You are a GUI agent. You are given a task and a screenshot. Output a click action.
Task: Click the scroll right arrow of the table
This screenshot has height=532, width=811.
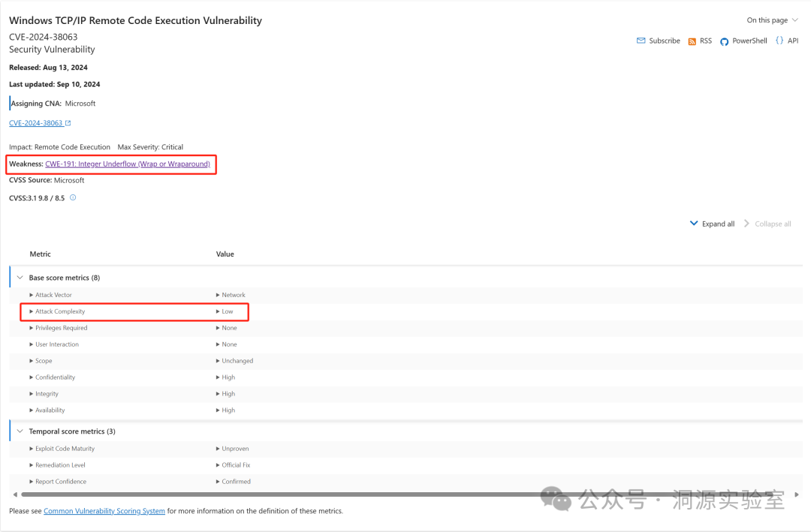point(797,494)
